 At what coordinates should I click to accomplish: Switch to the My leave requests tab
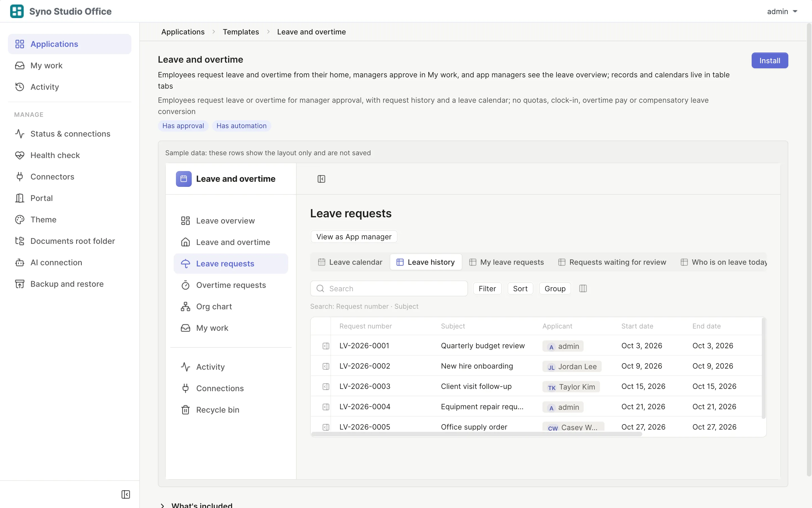pos(506,262)
